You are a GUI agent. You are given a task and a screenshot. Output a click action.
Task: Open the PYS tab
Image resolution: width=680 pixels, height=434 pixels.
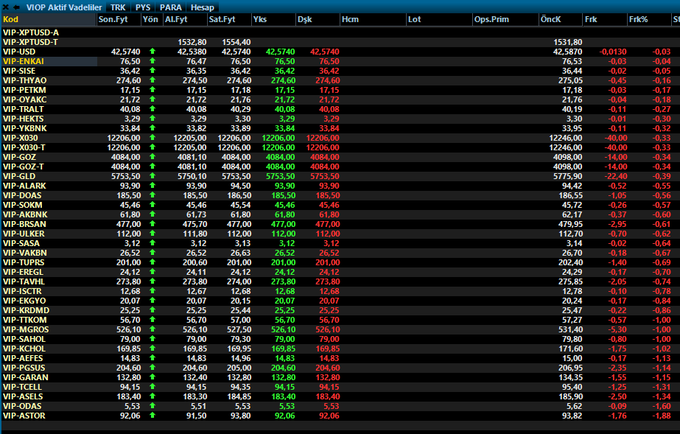(x=143, y=7)
